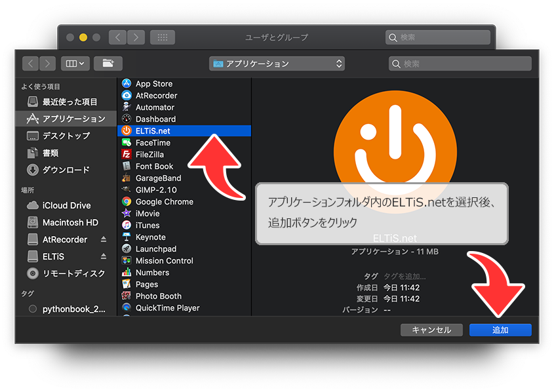Click the QuickTime Player icon
The width and height of the screenshot is (554, 392).
click(x=127, y=307)
